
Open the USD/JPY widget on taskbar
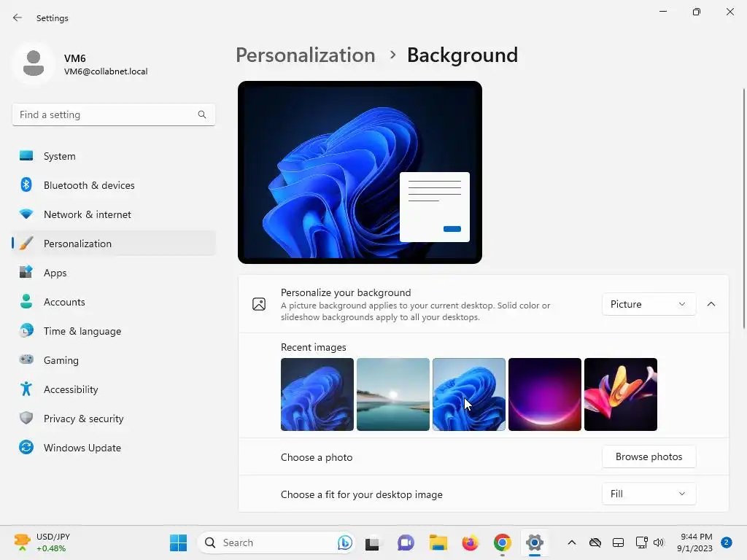pyautogui.click(x=42, y=542)
